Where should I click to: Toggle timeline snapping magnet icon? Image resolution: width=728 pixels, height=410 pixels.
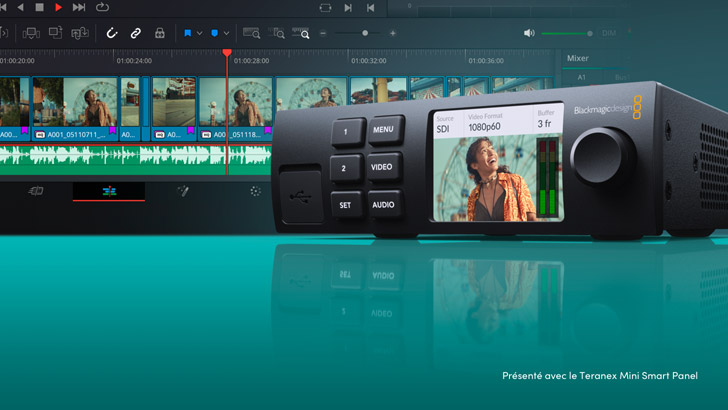point(111,33)
